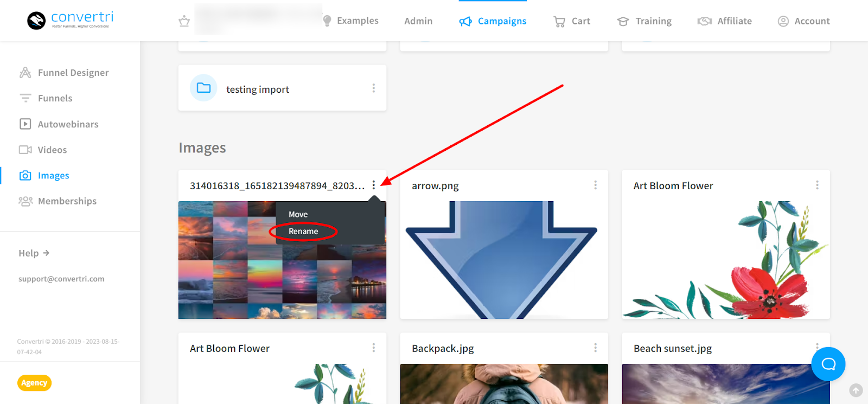Click the Account user icon

click(x=783, y=21)
